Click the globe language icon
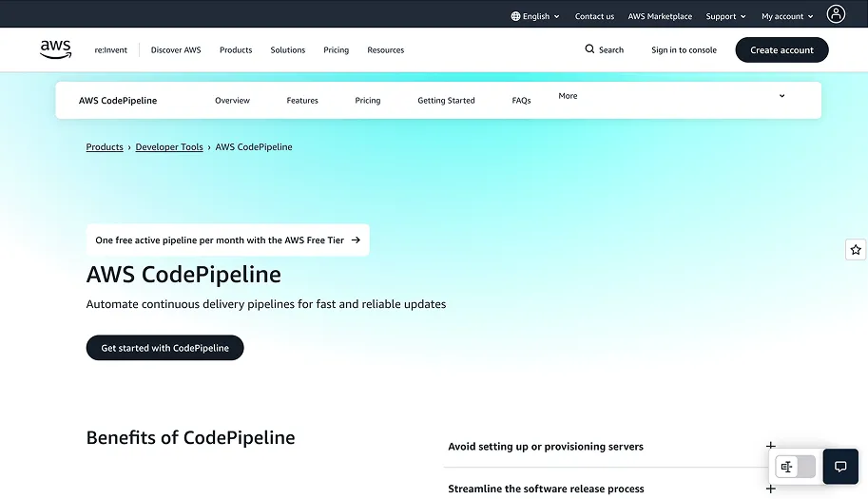This screenshot has height=499, width=868. 515,16
